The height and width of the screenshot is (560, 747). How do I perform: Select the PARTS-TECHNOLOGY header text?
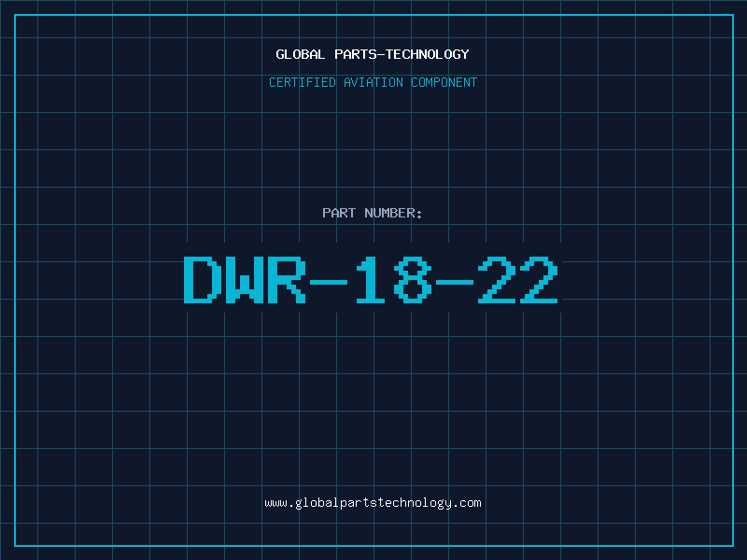click(x=402, y=54)
